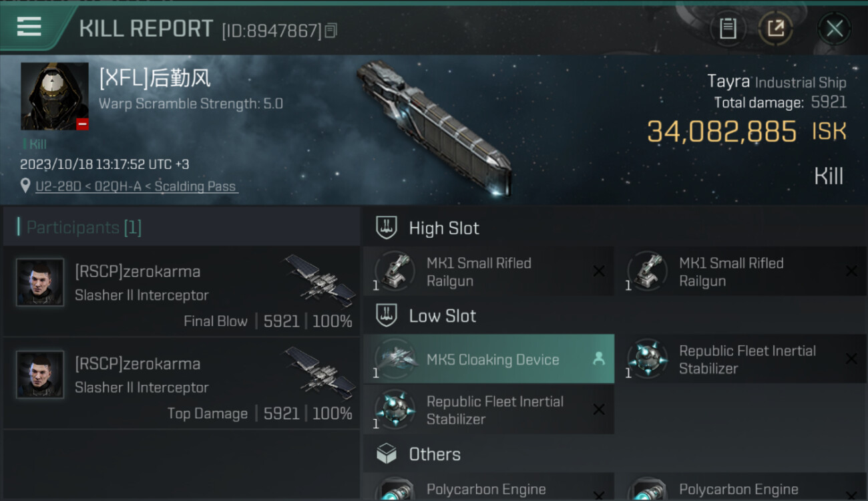The image size is (868, 501).
Task: Open the hamburger main menu
Action: [x=29, y=27]
